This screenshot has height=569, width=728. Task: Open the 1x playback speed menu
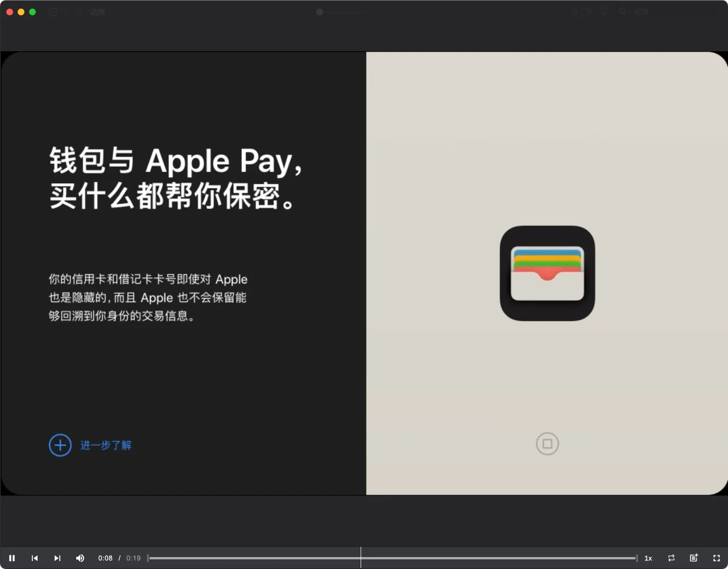point(648,558)
